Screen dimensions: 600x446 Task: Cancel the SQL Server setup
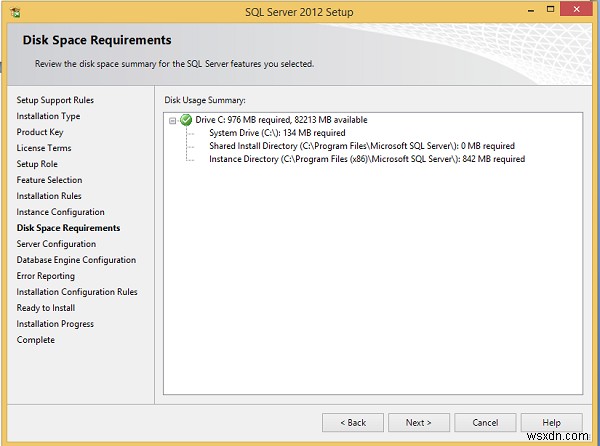click(485, 423)
